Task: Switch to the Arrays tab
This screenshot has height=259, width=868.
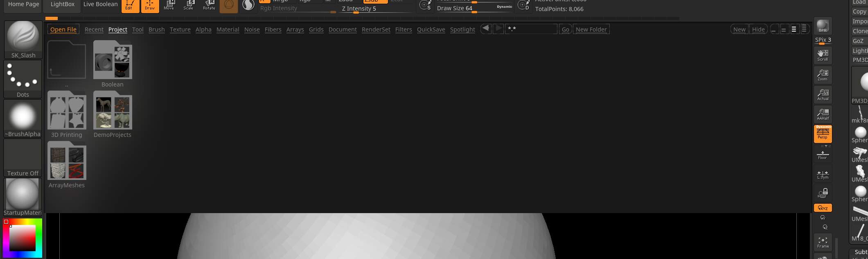Action: coord(295,30)
